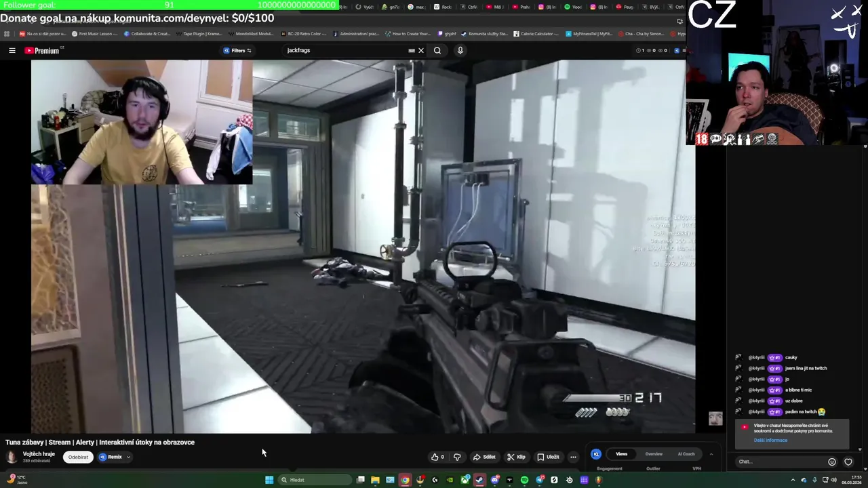Create a clip with Klip button

coord(516,457)
